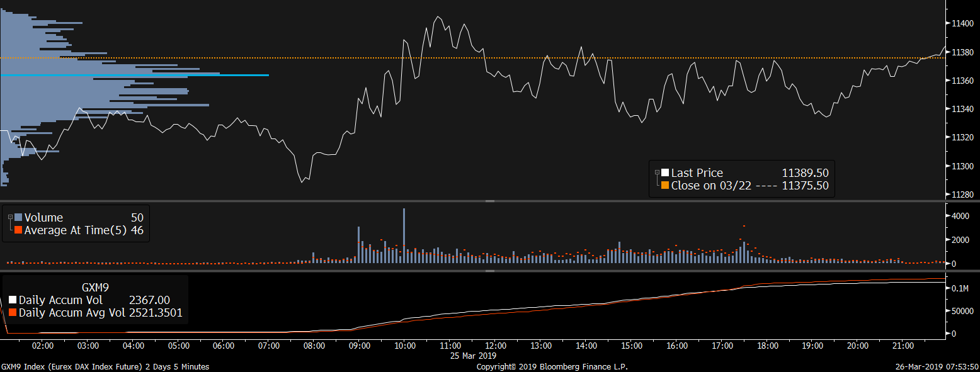Grab the splitter handle above accumulated volume panel
Viewport: 980px width, 372px height.
coord(489,271)
